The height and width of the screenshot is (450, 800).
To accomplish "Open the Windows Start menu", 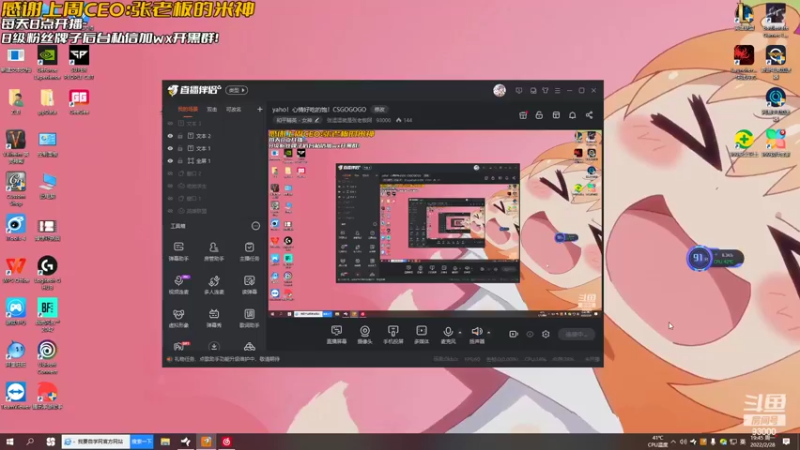I will pos(10,442).
